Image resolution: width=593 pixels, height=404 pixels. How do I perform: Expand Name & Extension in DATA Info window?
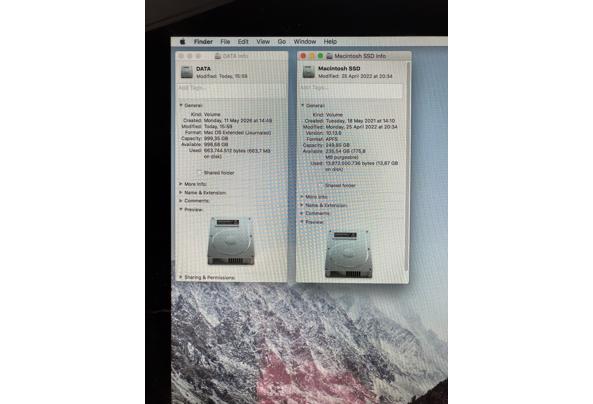(181, 193)
